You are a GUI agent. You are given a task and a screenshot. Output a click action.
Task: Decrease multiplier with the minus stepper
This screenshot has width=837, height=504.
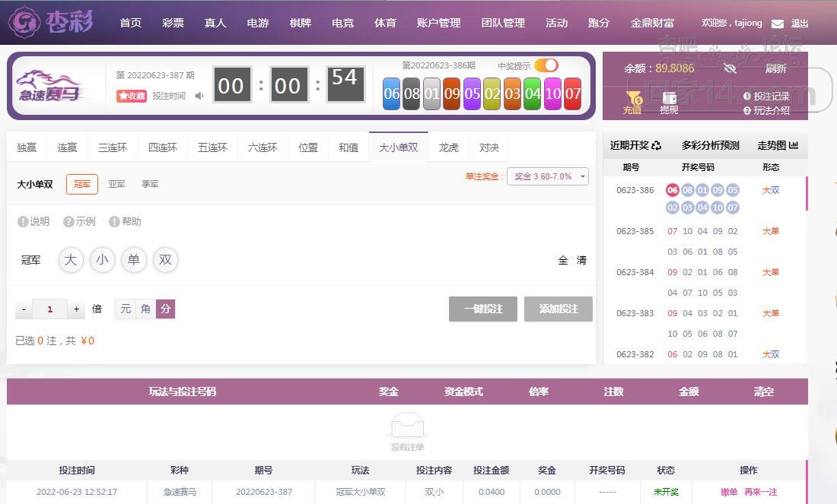24,309
